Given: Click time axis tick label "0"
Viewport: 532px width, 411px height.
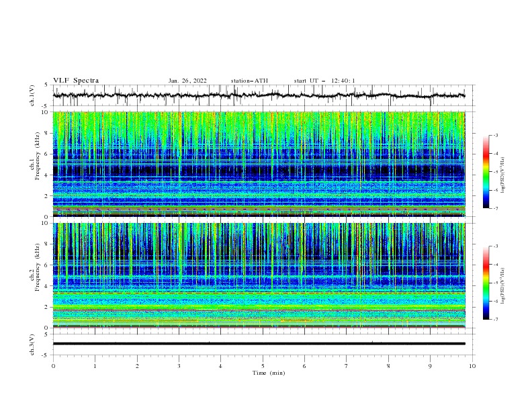Looking at the screenshot, I should point(53,366).
